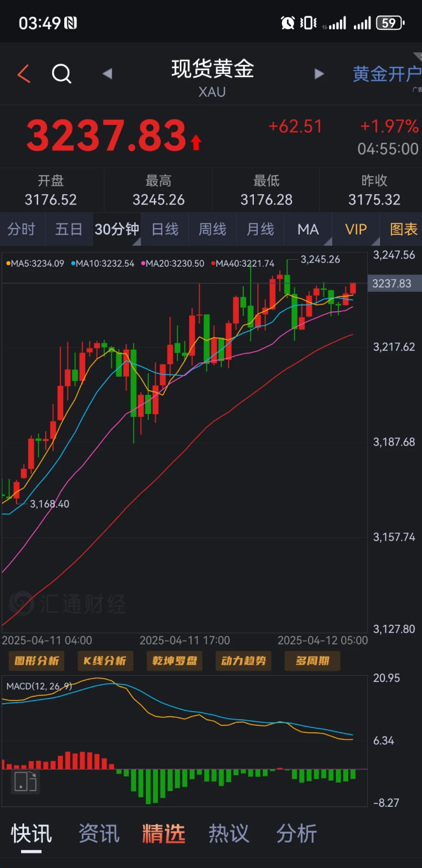Switch to the 日线 chart tab
Screen dimensions: 422x868
(165, 229)
